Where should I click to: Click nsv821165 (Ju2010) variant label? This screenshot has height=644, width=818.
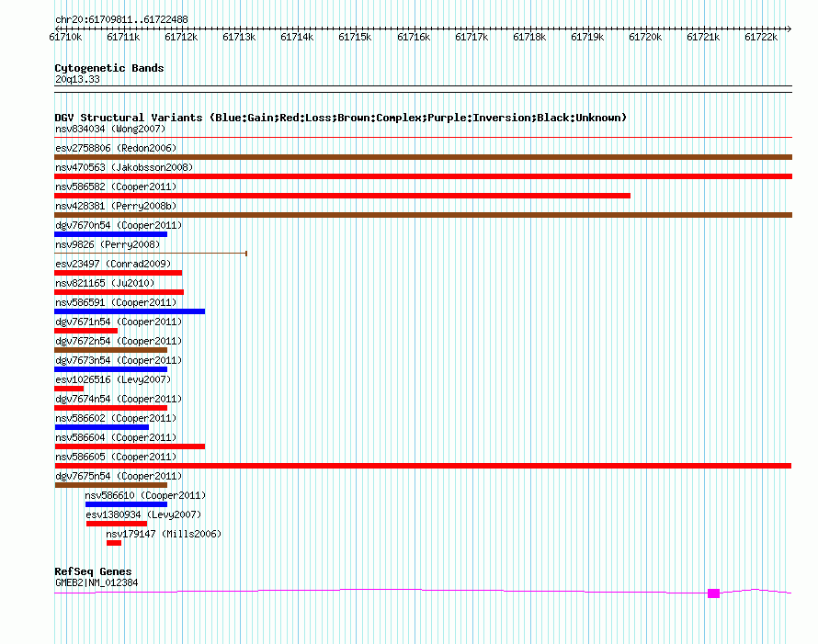point(105,283)
